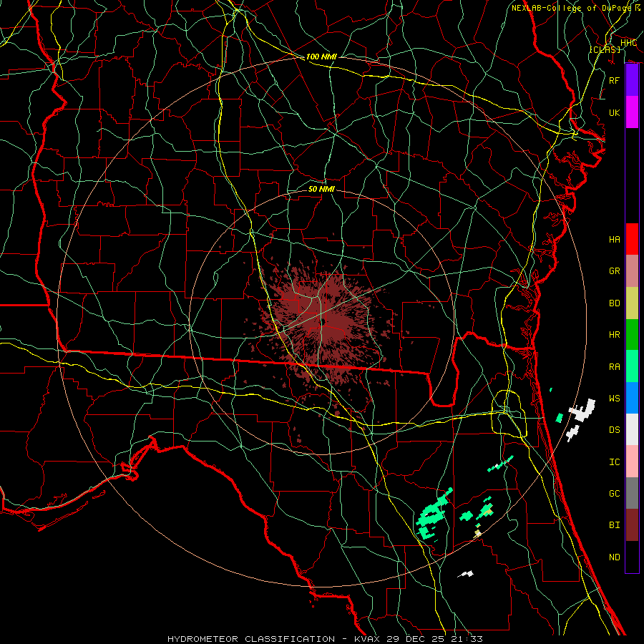
Task: Click the RA light green legend swatch
Action: pyautogui.click(x=632, y=366)
